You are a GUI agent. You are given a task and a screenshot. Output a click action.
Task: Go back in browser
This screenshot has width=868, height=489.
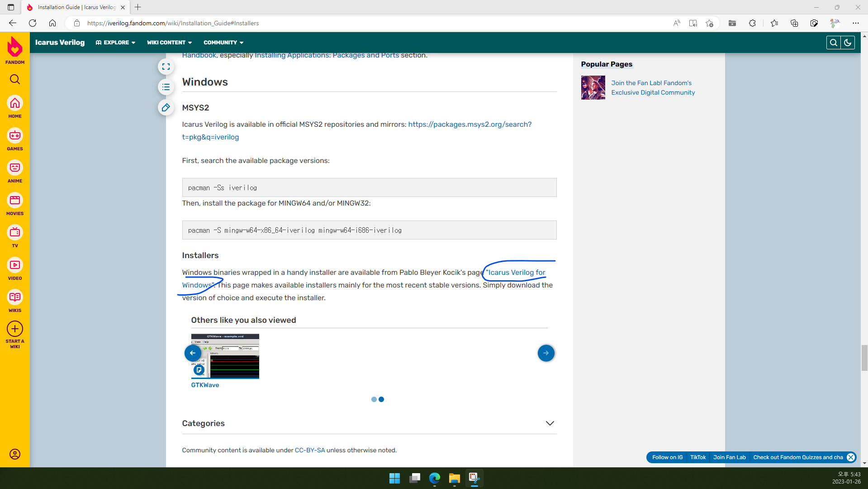13,23
